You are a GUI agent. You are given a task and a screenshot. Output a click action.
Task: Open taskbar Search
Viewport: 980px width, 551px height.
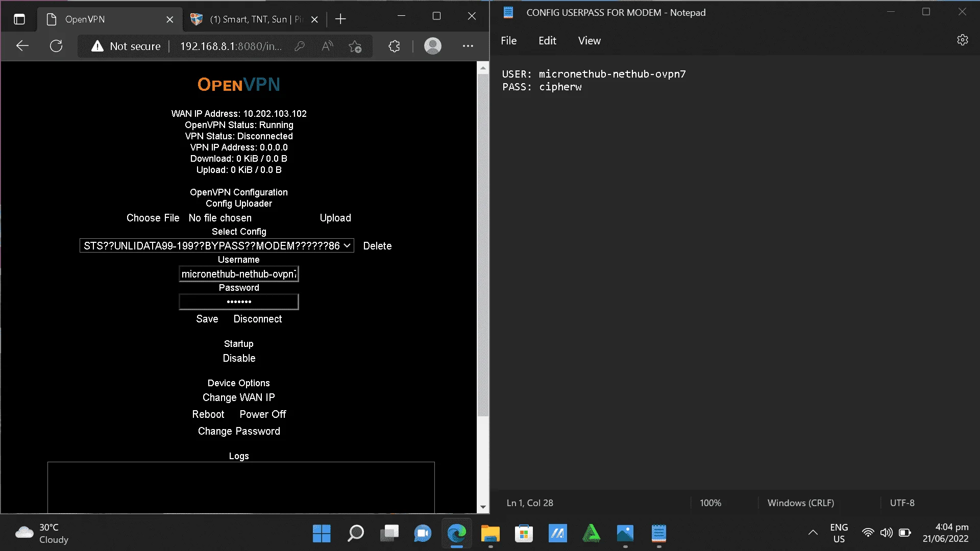click(x=355, y=534)
